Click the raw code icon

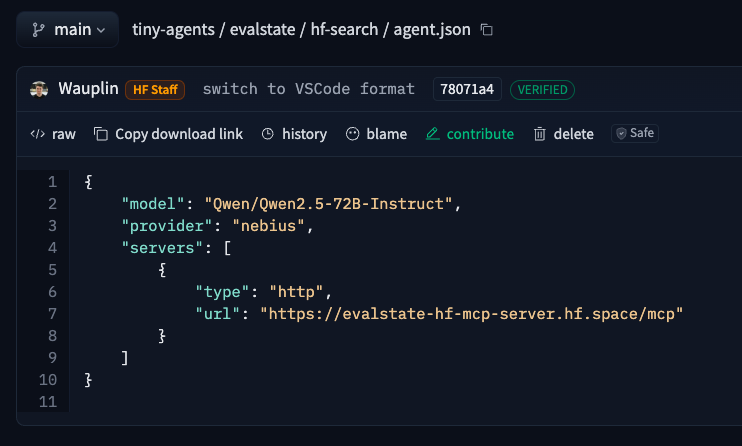tap(37, 134)
